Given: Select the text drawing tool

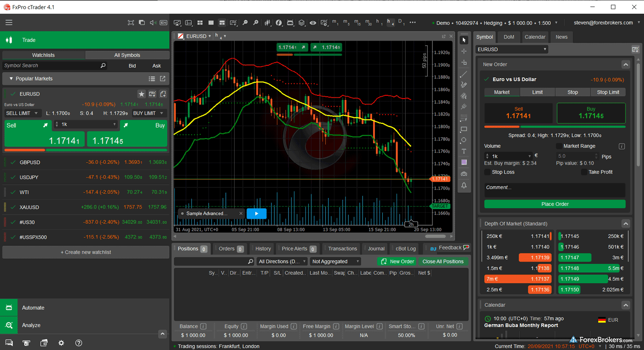Looking at the screenshot, I should coord(464,152).
